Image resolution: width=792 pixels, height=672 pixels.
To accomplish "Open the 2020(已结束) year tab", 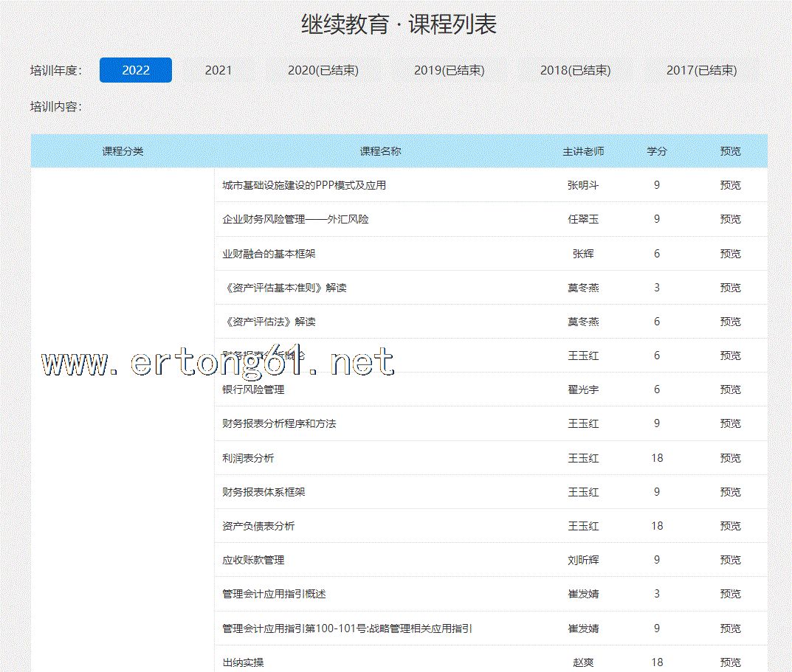I will click(x=323, y=70).
